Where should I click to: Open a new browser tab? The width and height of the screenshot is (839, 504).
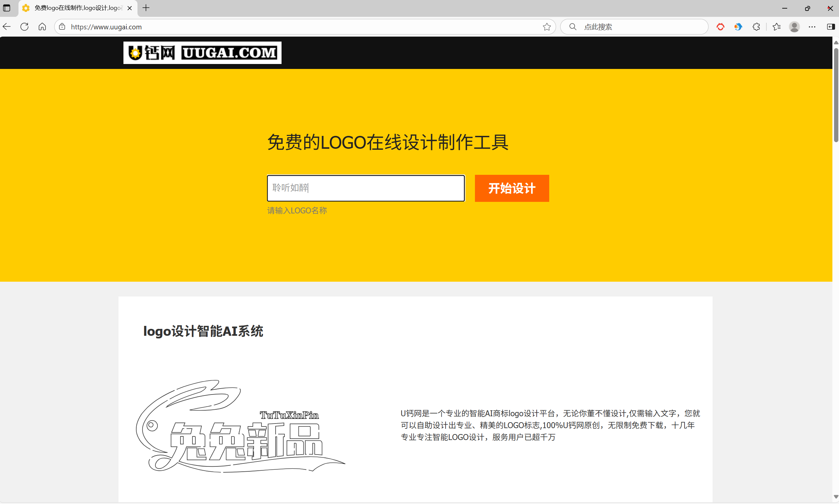(x=146, y=8)
